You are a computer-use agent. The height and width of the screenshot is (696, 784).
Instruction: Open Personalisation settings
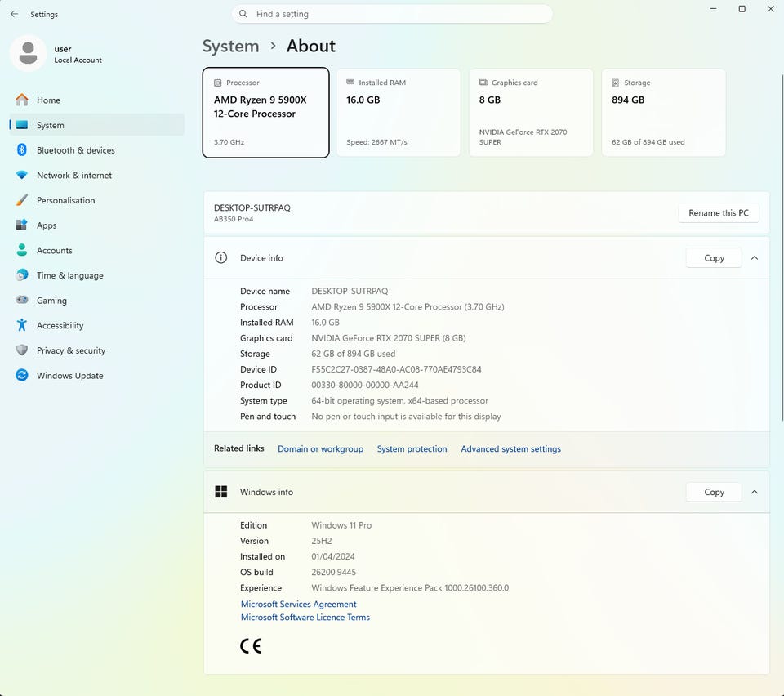97,200
